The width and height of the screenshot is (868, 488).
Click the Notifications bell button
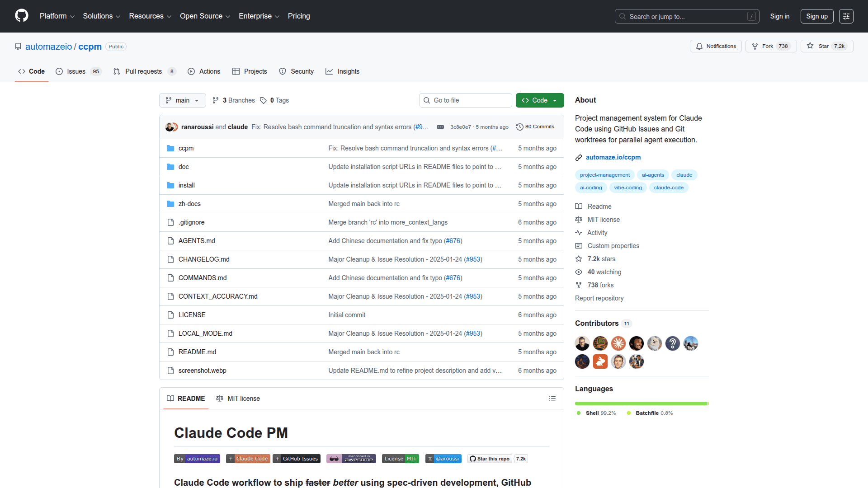(x=716, y=46)
